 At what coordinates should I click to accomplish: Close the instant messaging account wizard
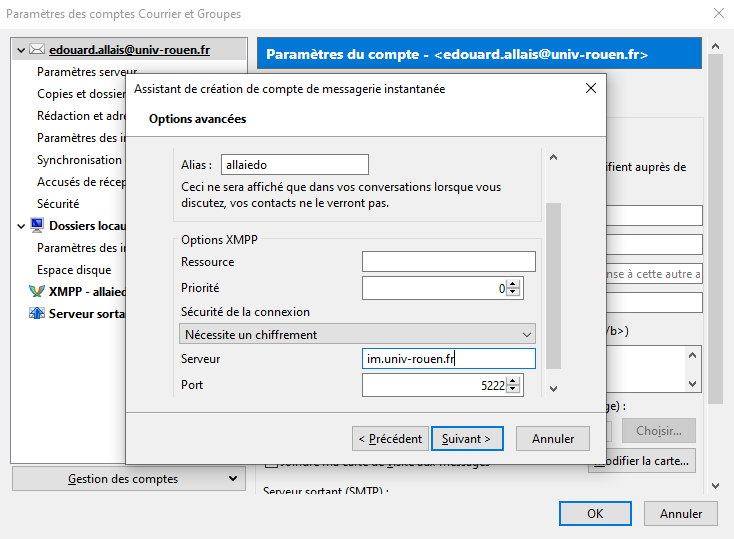pos(590,89)
